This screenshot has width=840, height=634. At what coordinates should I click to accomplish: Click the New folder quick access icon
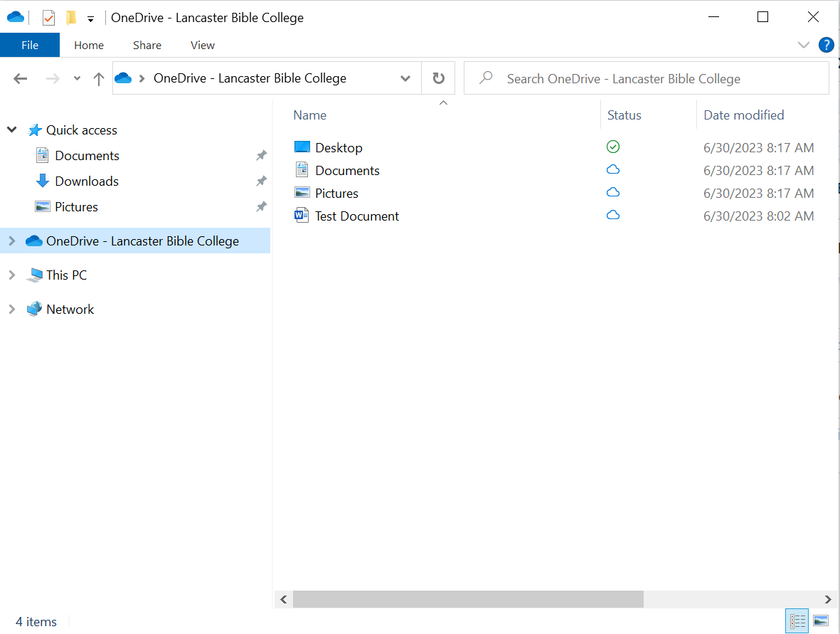tap(70, 18)
